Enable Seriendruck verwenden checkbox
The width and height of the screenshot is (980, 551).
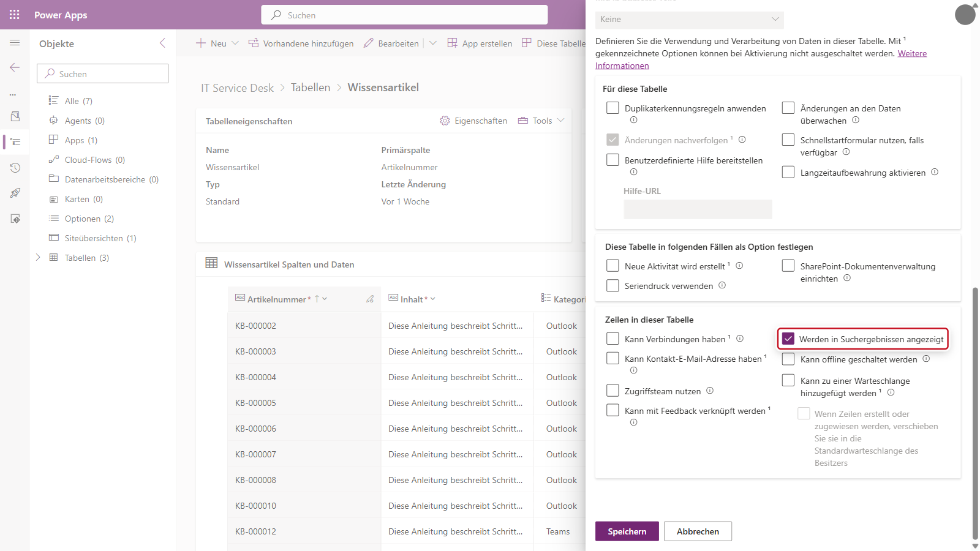612,285
